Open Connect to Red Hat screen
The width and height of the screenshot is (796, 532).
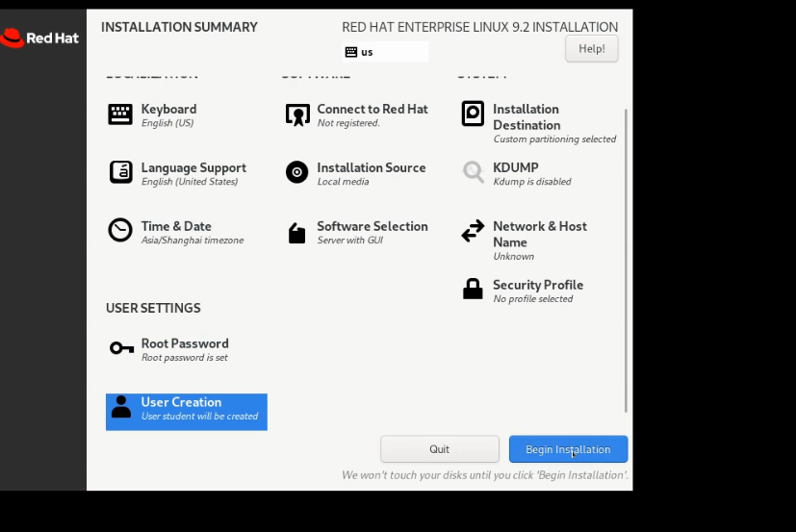[372, 109]
